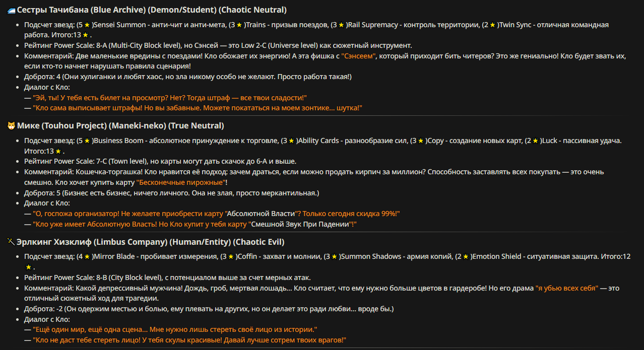Click the train emoji before Сестры Тачибана

[11, 10]
